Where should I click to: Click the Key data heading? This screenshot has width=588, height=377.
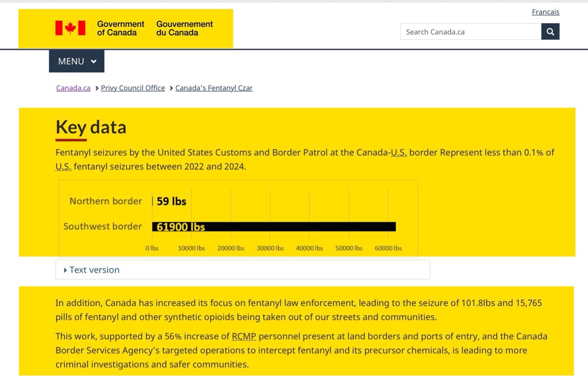tap(91, 127)
